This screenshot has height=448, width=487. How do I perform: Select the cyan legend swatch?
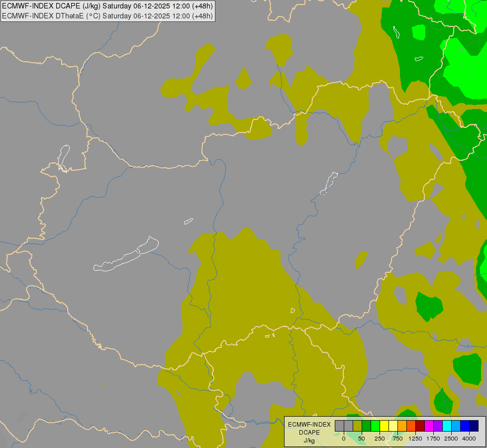447,426
